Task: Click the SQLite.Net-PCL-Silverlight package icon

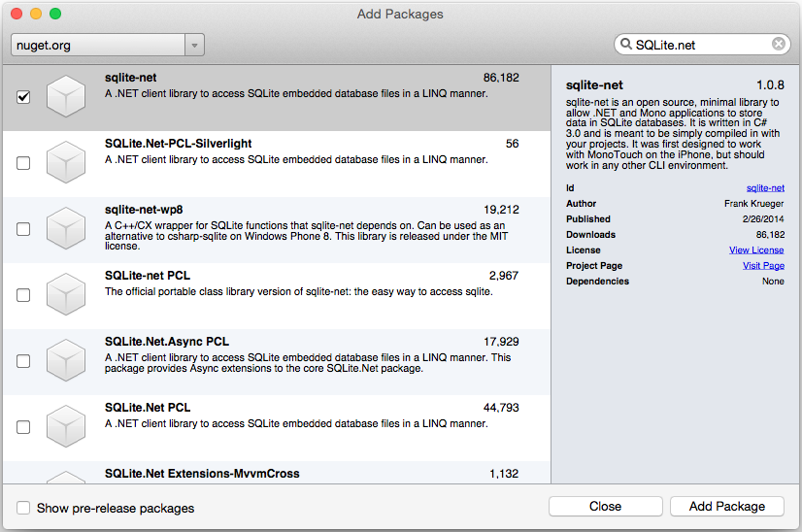Action: 67,163
